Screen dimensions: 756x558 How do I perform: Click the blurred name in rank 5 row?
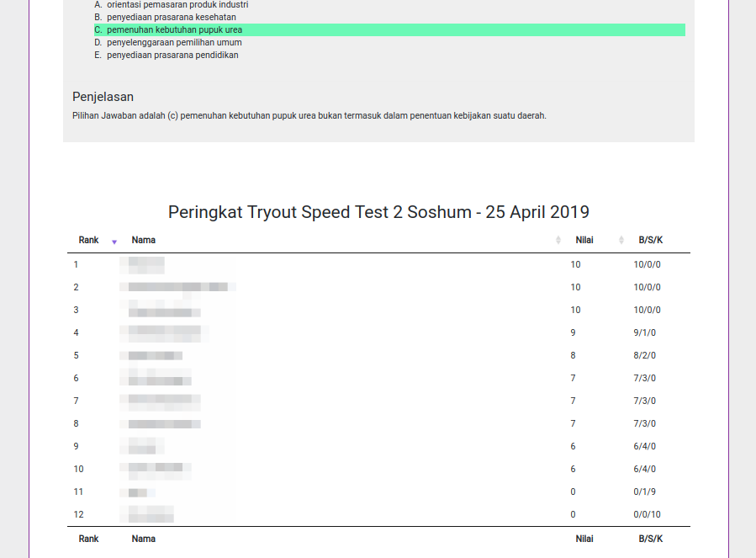[x=151, y=356]
